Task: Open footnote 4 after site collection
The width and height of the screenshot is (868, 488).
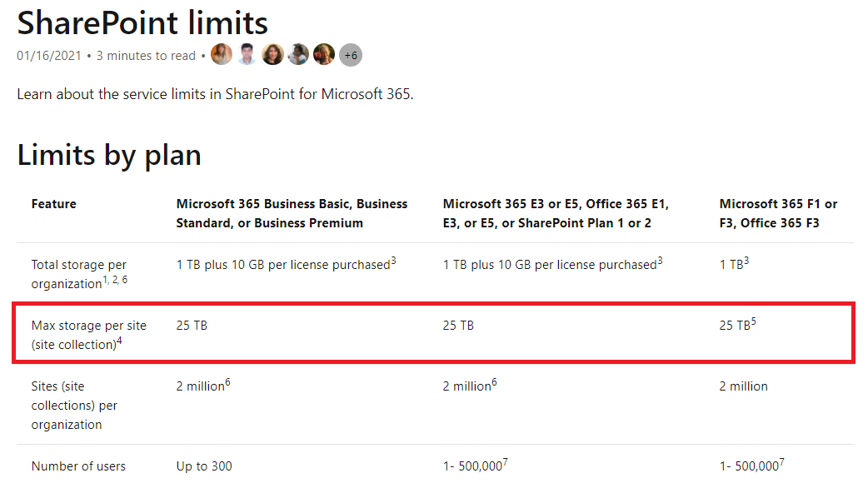Action: [x=119, y=341]
